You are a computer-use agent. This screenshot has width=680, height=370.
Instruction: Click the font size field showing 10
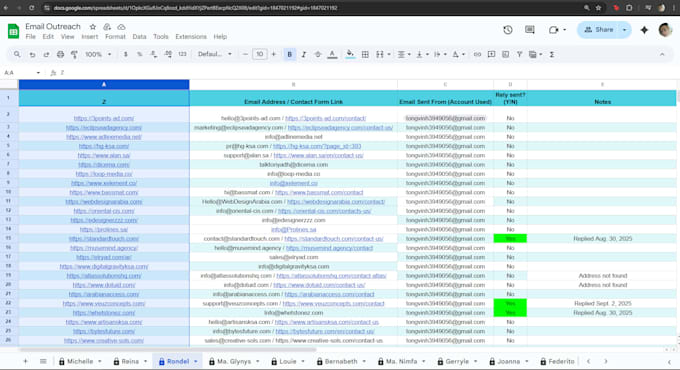click(x=259, y=54)
